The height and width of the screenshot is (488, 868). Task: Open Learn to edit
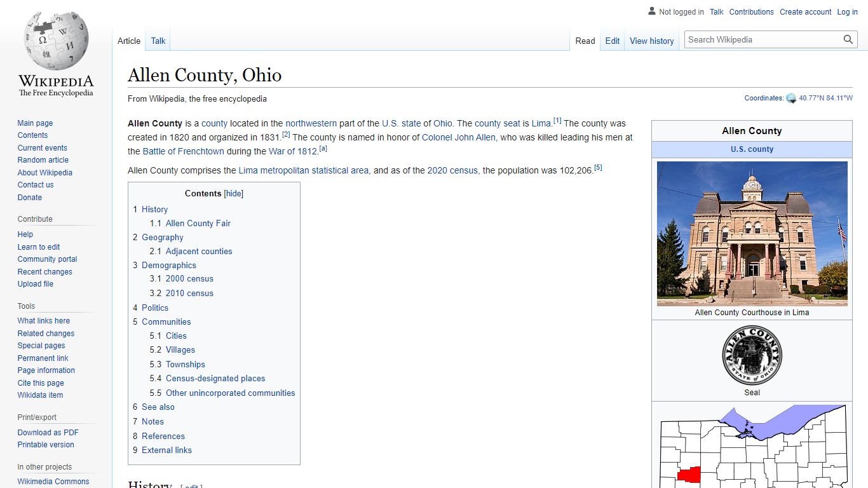pos(39,247)
